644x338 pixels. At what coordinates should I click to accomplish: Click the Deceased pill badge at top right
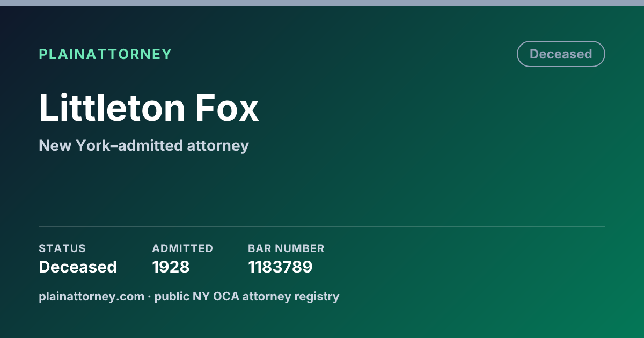point(561,54)
